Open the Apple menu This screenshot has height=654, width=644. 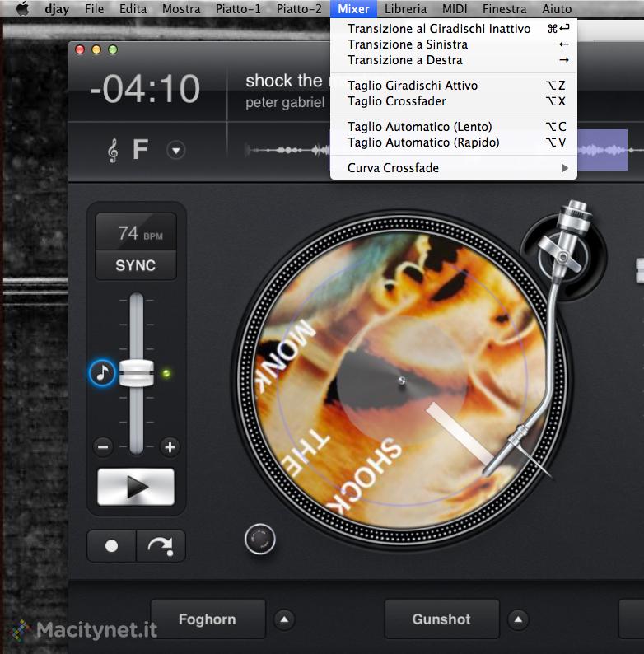coord(23,9)
